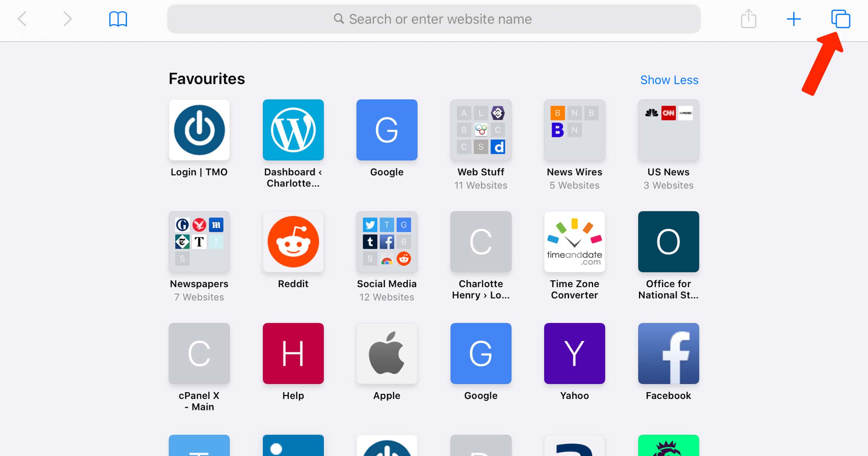Open Google search favourite
The height and width of the screenshot is (456, 868).
(x=387, y=130)
